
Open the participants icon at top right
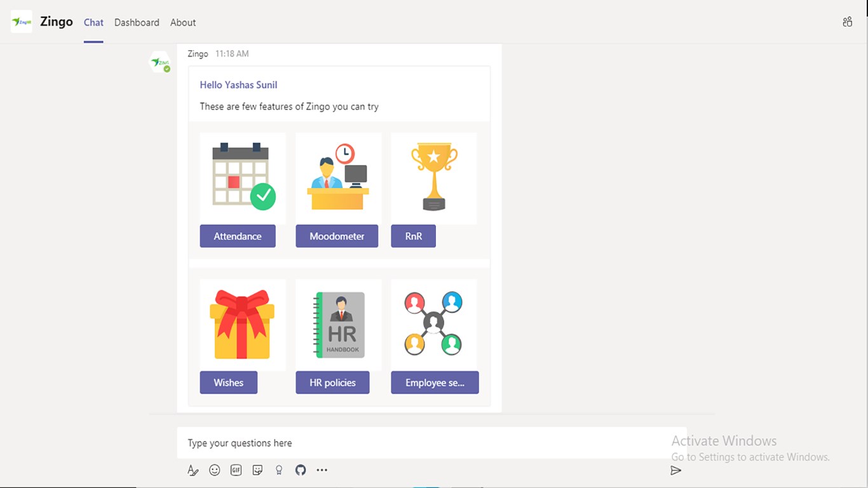(x=847, y=22)
